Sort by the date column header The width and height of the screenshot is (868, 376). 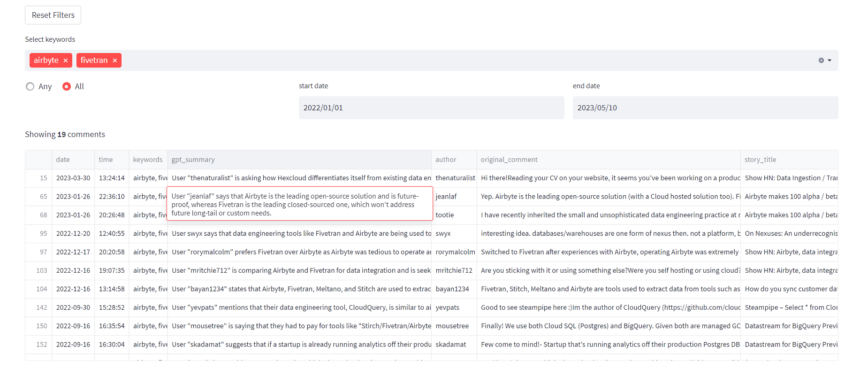pos(73,160)
